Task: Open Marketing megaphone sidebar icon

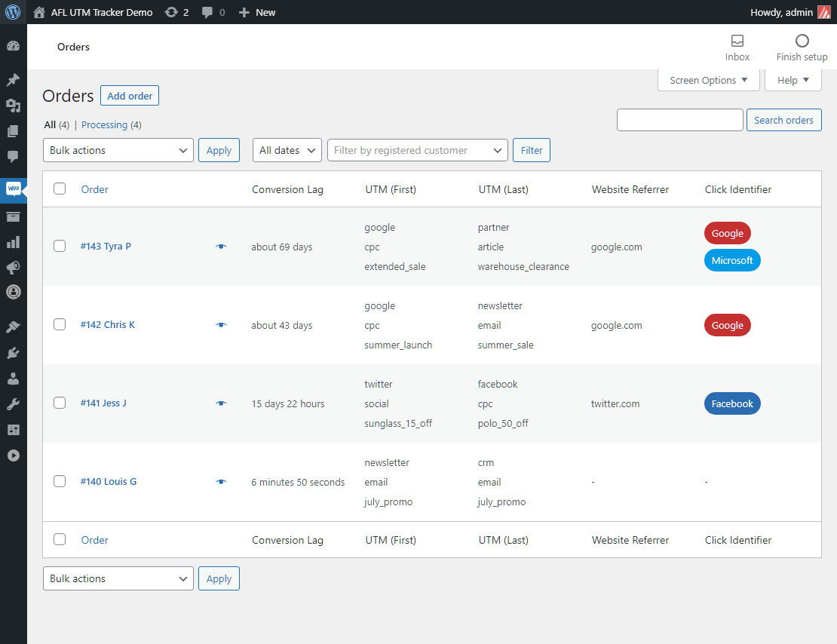Action: pos(13,267)
